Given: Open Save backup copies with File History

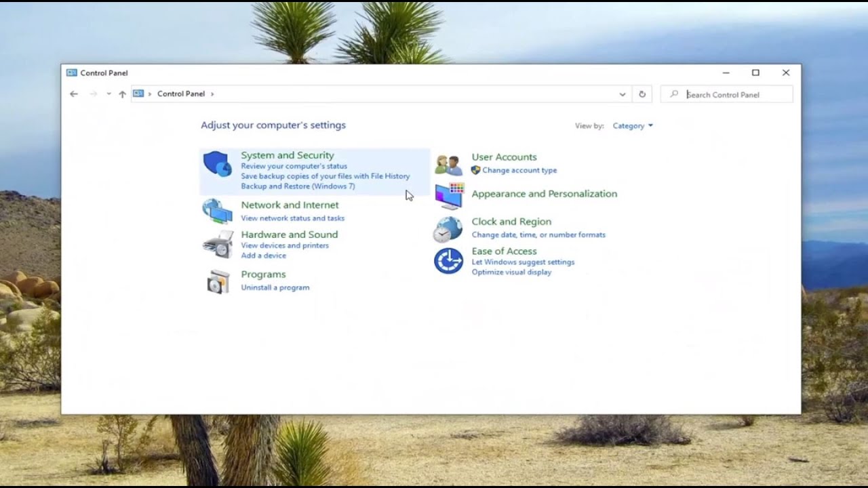Looking at the screenshot, I should [x=325, y=176].
